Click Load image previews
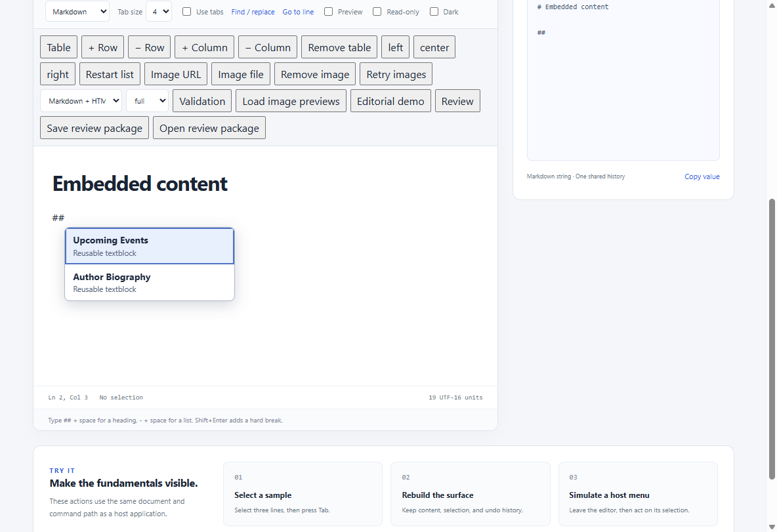 click(x=291, y=100)
